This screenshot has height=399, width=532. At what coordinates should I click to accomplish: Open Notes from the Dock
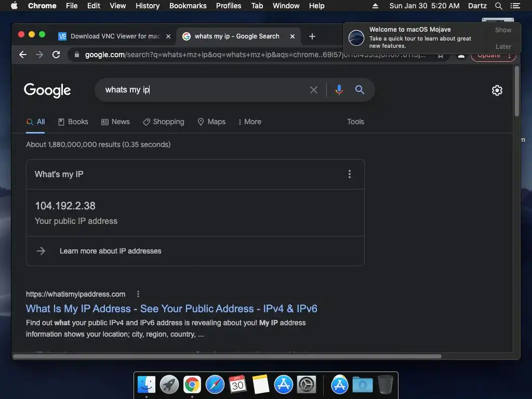261,385
